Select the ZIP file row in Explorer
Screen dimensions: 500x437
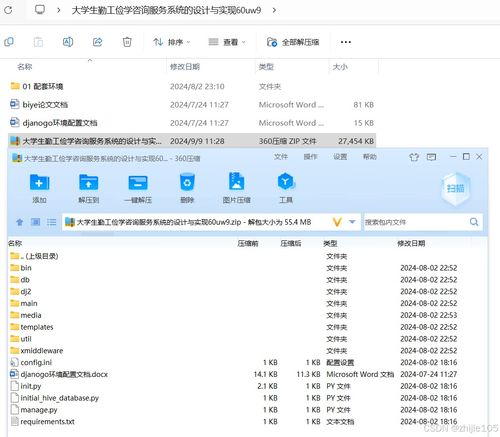pyautogui.click(x=192, y=141)
